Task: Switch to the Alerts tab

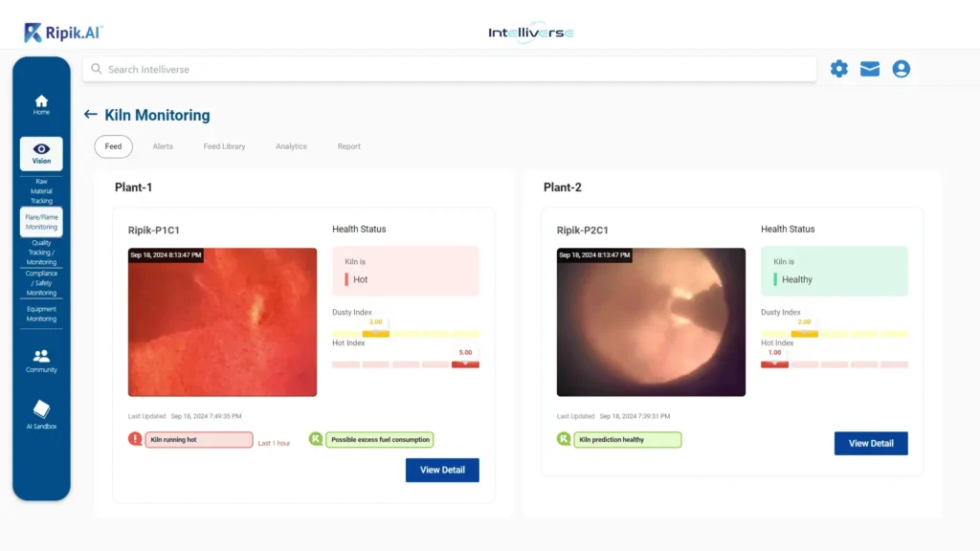Action: (163, 146)
